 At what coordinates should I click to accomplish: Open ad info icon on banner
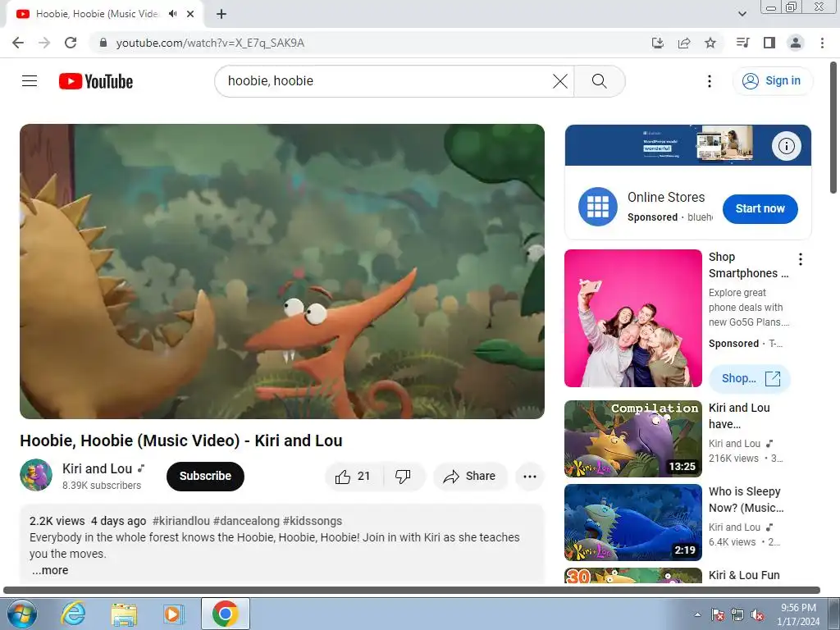click(786, 146)
